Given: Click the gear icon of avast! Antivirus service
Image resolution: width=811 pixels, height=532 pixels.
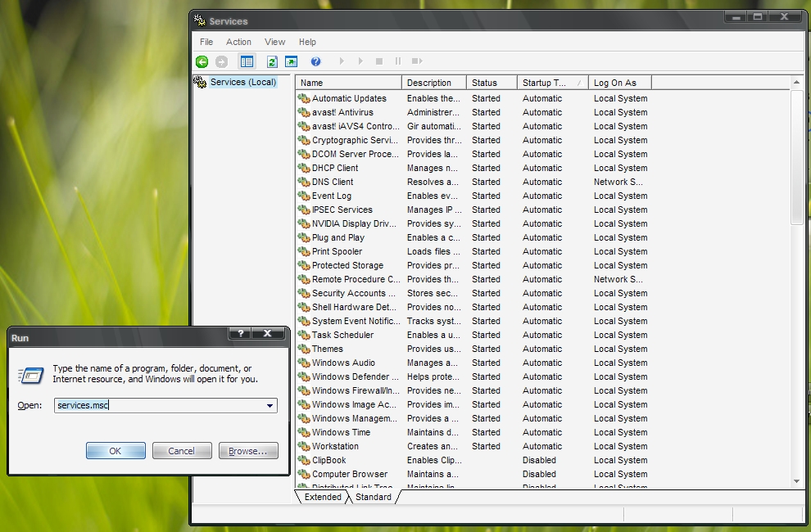Looking at the screenshot, I should tap(304, 112).
